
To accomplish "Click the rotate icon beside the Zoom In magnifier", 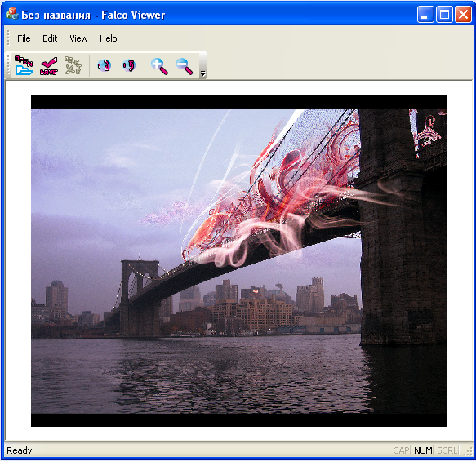I will coord(129,65).
